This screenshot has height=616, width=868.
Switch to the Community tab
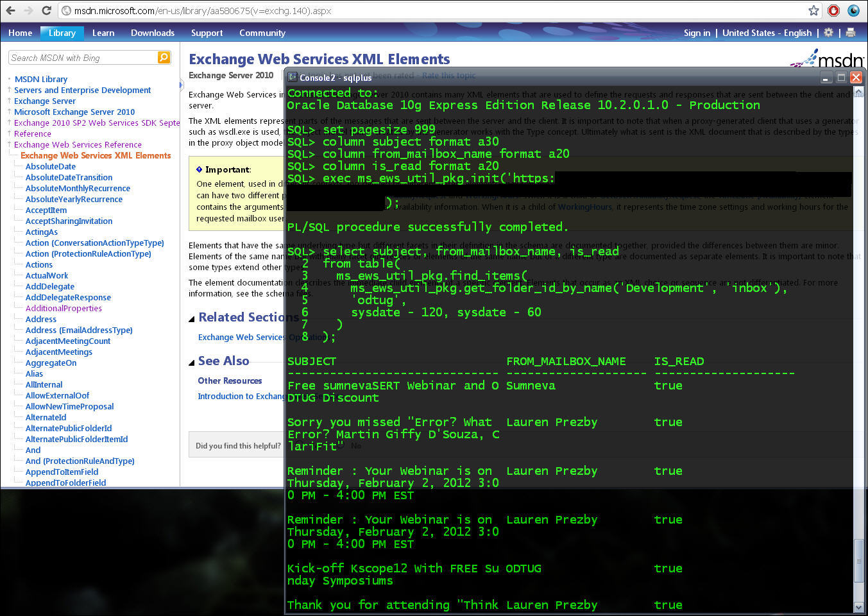coord(262,33)
